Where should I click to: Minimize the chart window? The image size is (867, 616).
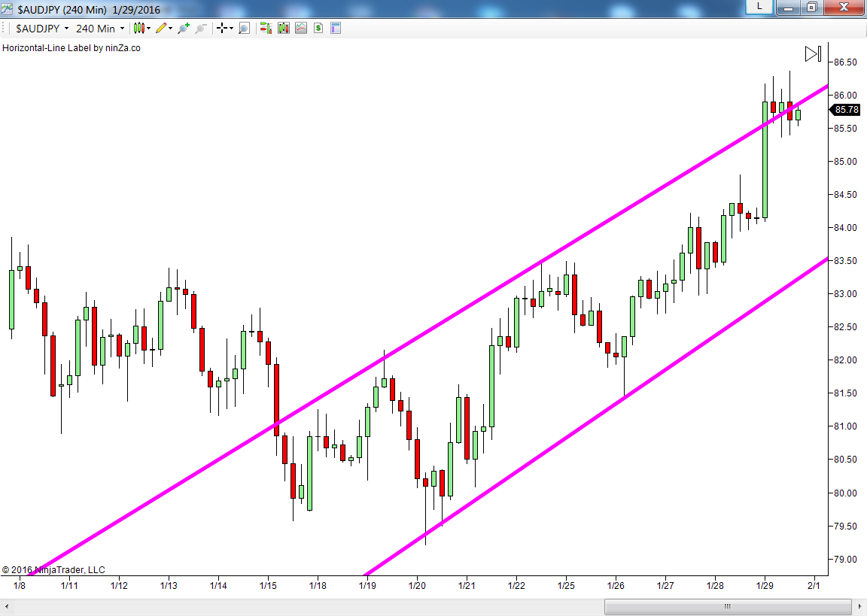click(789, 8)
